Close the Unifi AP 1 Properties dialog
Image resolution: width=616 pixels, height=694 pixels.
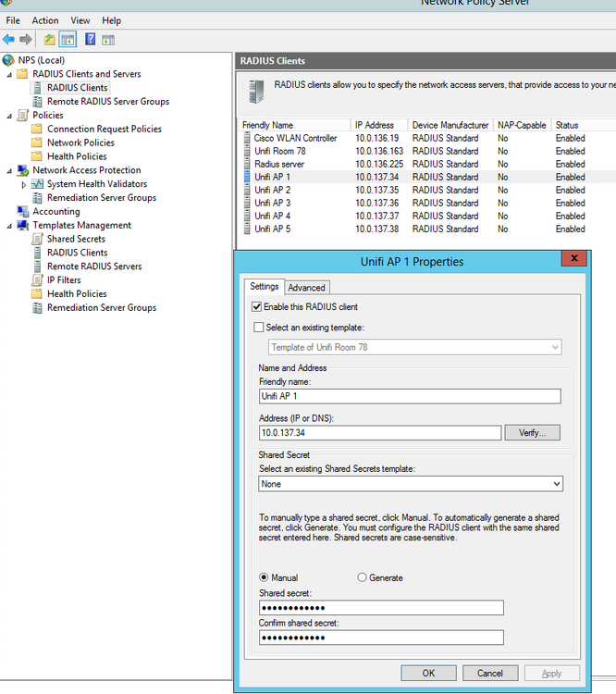[574, 258]
